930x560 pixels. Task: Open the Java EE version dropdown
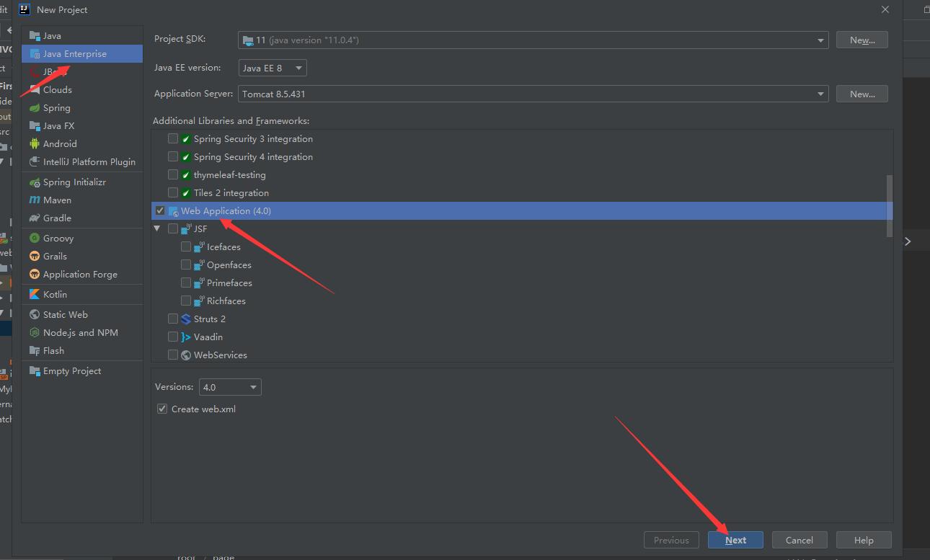coord(273,68)
